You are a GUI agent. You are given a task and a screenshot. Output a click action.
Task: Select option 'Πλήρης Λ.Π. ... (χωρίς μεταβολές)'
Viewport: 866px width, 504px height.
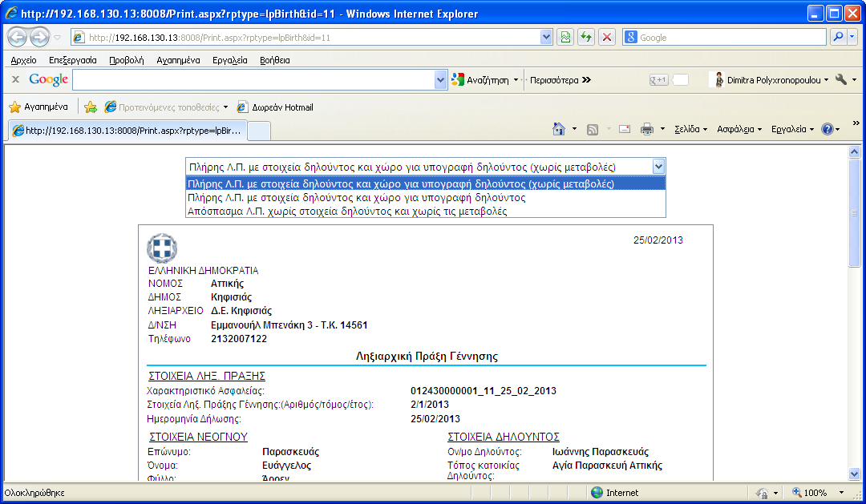(x=425, y=183)
